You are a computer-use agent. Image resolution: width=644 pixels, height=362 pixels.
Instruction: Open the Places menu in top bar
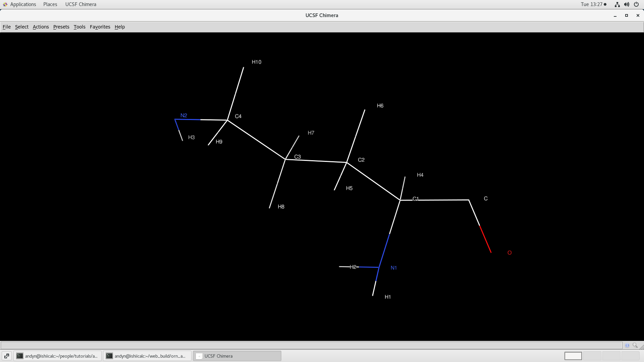pyautogui.click(x=50, y=4)
